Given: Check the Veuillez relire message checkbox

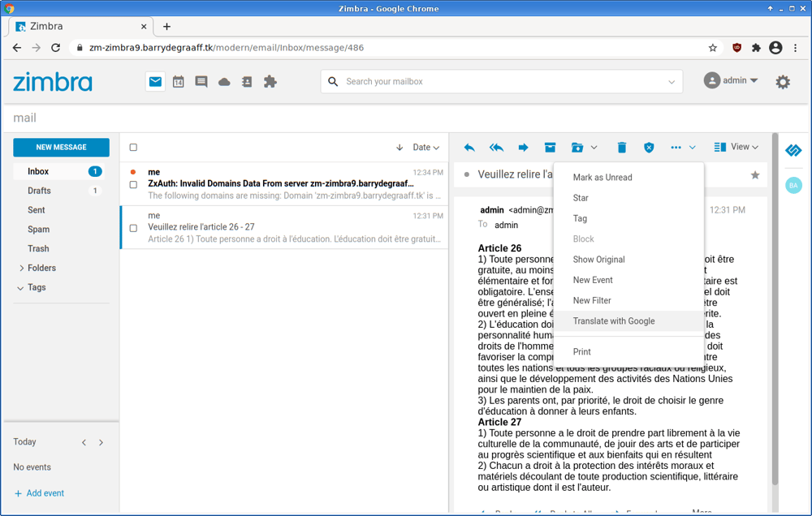Looking at the screenshot, I should pos(133,229).
